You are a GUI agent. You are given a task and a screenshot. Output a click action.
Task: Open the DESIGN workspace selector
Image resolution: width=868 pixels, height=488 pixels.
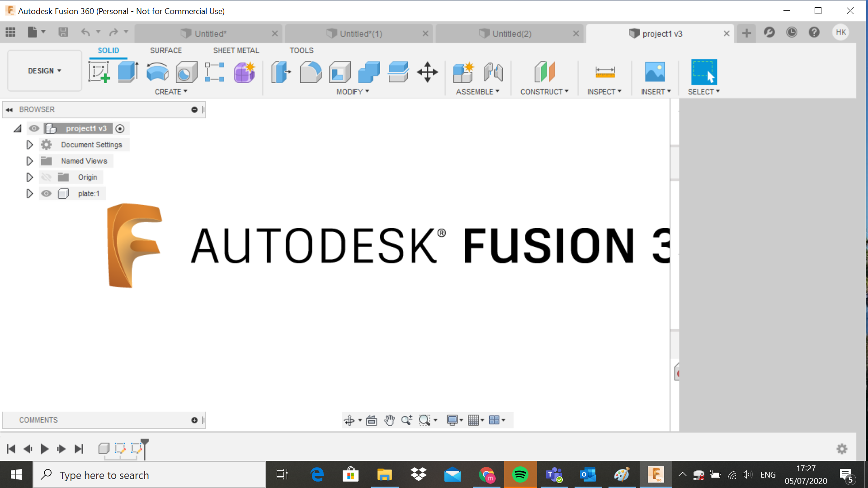point(43,70)
